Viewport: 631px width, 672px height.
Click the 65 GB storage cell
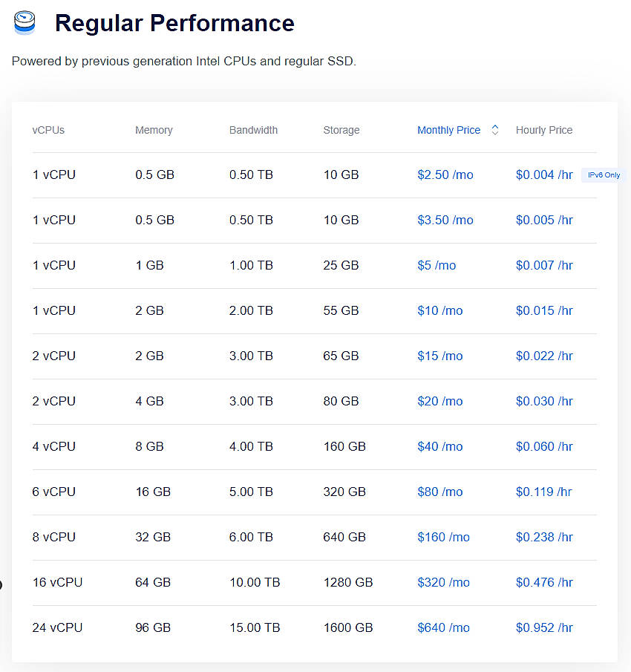click(341, 356)
